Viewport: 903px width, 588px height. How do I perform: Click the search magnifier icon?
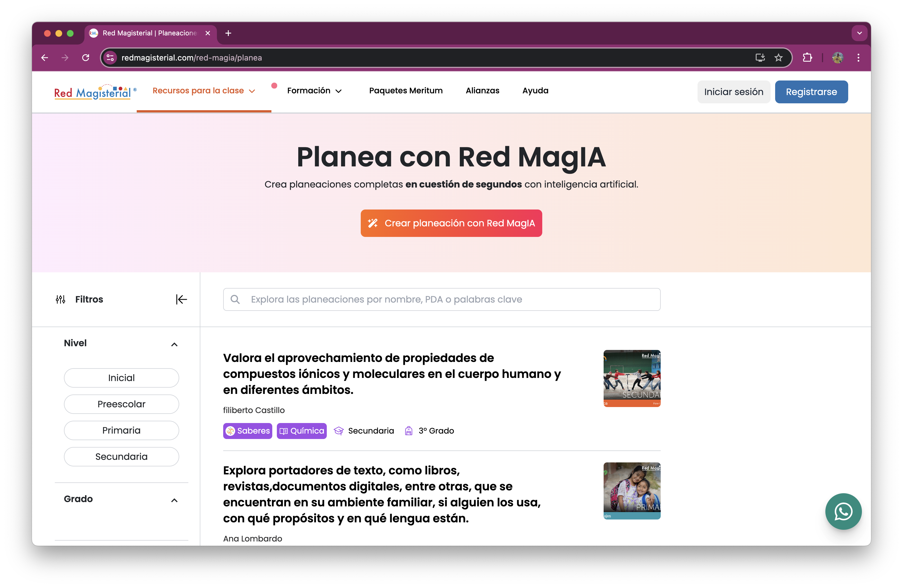pyautogui.click(x=235, y=299)
